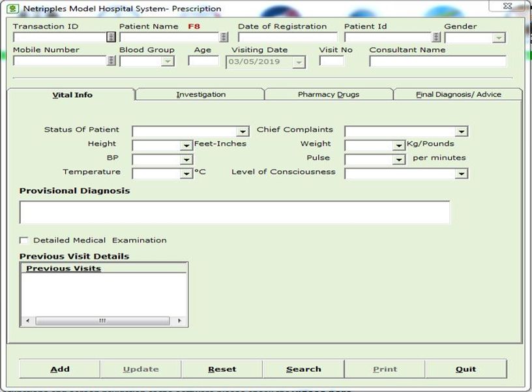The height and width of the screenshot is (392, 532).
Task: Click the F8 shortcut label
Action: tap(194, 27)
